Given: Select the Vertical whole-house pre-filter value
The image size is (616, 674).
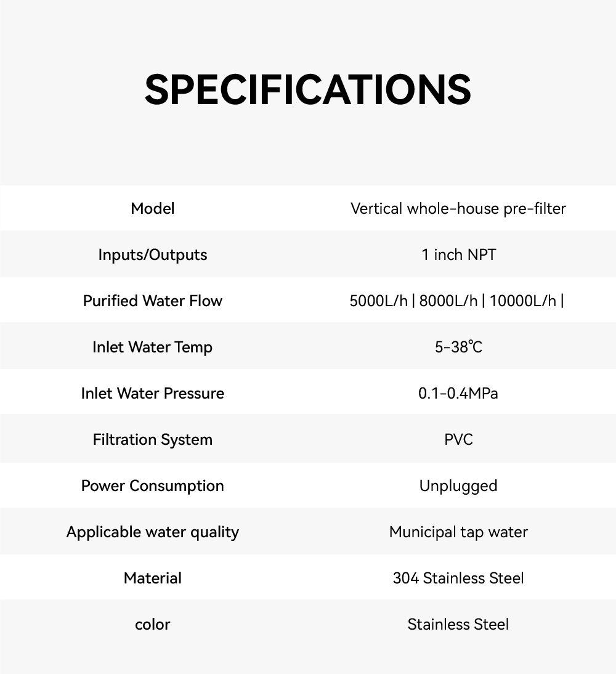Looking at the screenshot, I should 458,208.
